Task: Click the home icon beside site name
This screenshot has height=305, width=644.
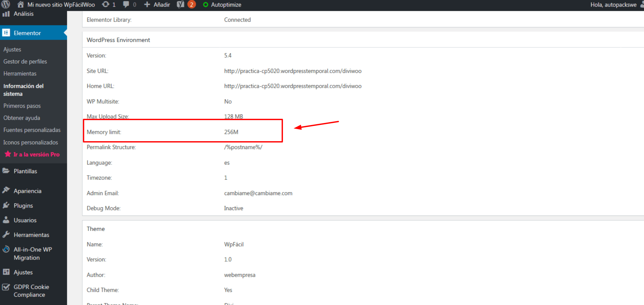Action: tap(21, 4)
